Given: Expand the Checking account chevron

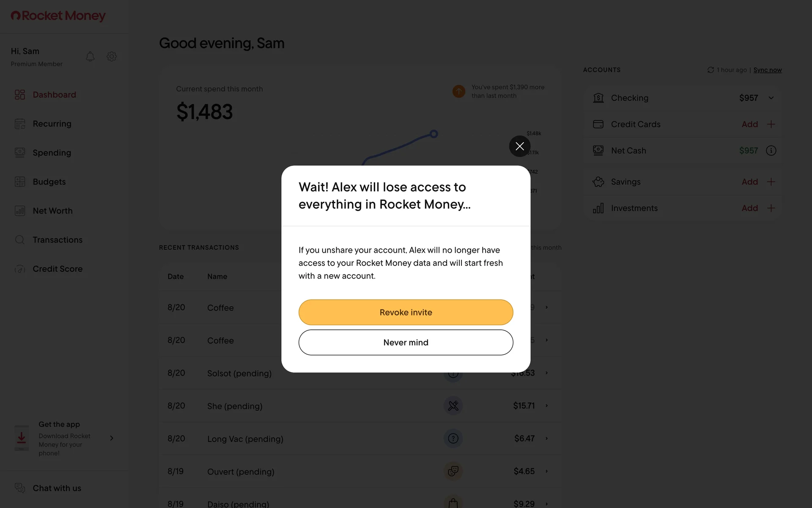Looking at the screenshot, I should pos(771,98).
